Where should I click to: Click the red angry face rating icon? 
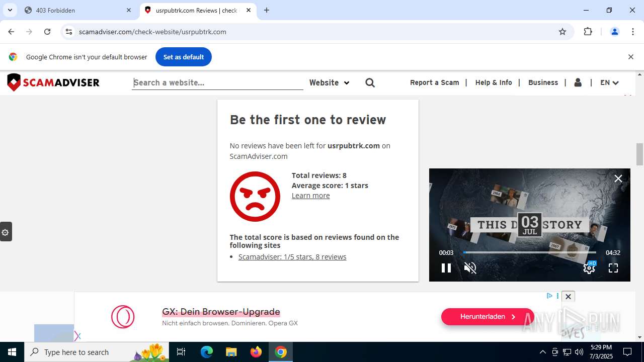pos(255,197)
